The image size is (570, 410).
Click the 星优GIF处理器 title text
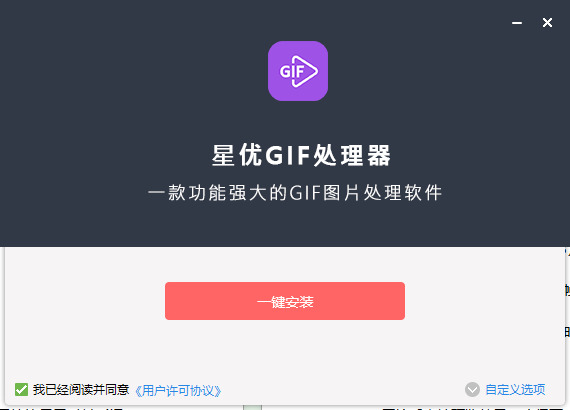point(301,155)
